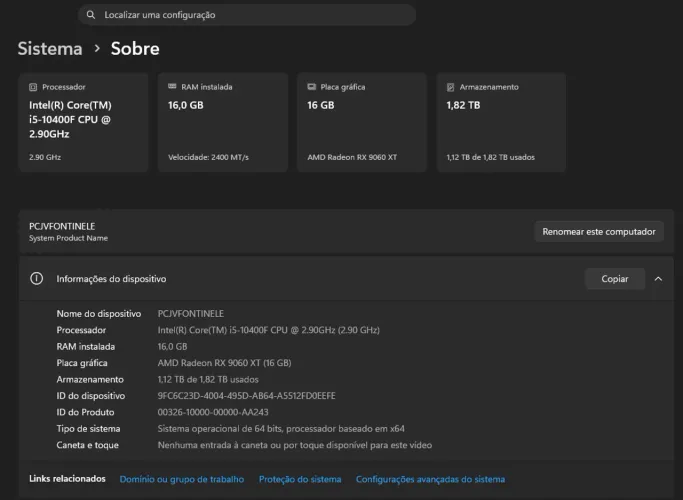Screen dimensions: 683x500
Task: Click '1,12 TB de 1,82 TB usados' card text
Action: pos(490,157)
